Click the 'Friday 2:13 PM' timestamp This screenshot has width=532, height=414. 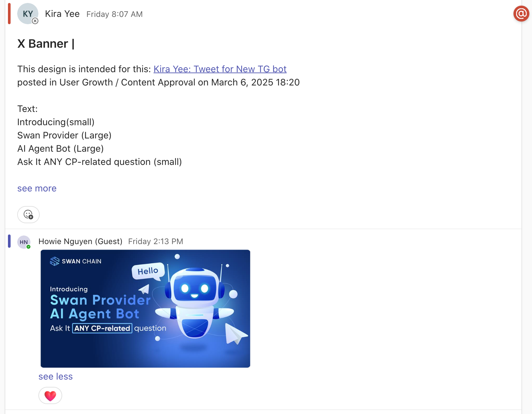tap(155, 241)
